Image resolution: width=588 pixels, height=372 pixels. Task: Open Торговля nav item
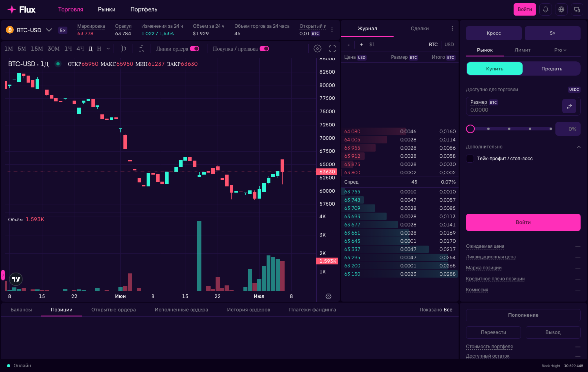pos(70,10)
